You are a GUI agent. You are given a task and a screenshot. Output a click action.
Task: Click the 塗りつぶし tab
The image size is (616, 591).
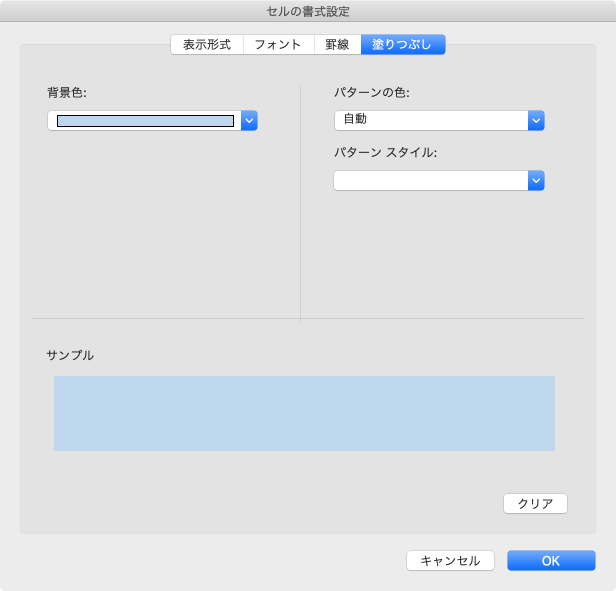click(403, 45)
